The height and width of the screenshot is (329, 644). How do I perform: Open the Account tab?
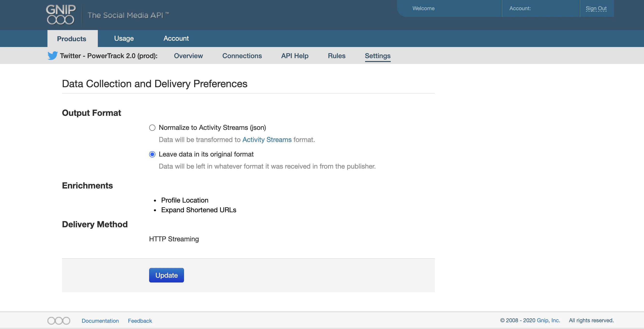(x=176, y=38)
